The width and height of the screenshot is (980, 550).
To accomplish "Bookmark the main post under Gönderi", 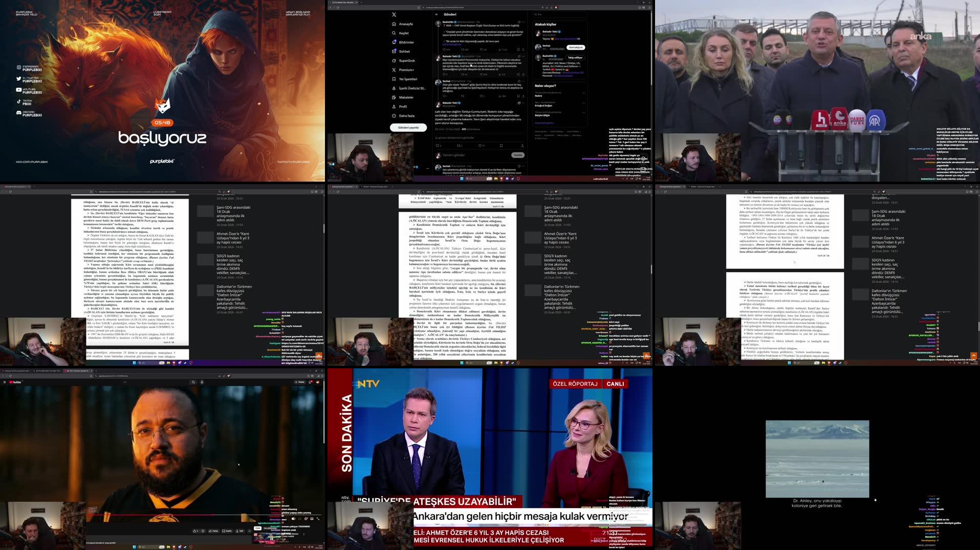I will [x=501, y=146].
